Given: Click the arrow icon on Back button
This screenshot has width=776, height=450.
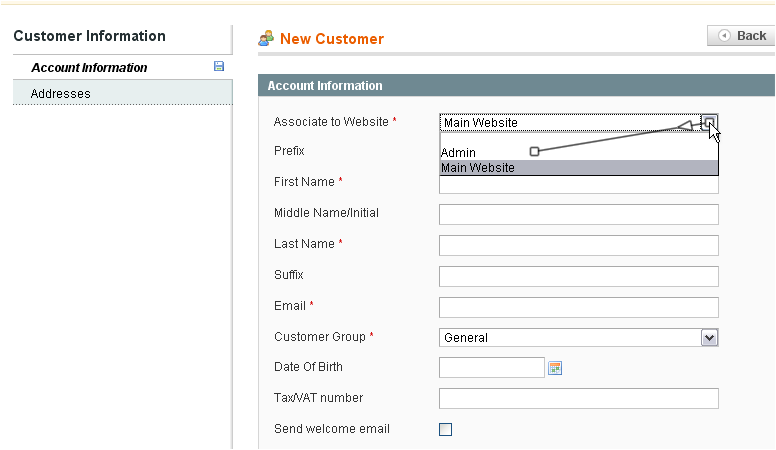Looking at the screenshot, I should click(724, 36).
